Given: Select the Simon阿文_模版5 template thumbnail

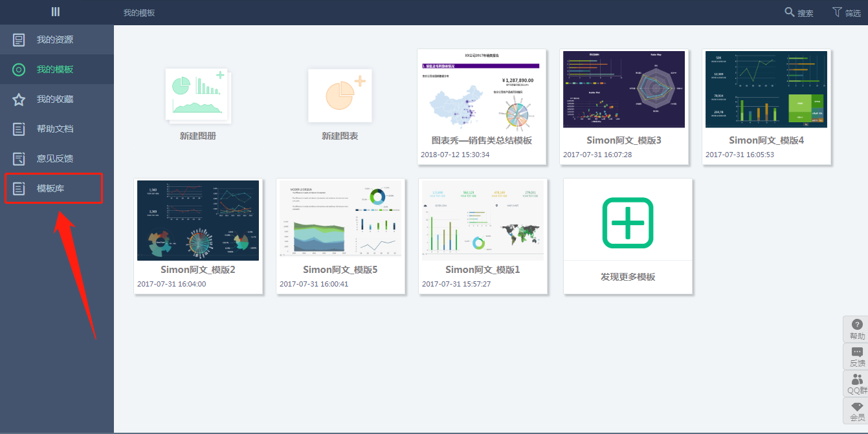Looking at the screenshot, I should click(340, 220).
